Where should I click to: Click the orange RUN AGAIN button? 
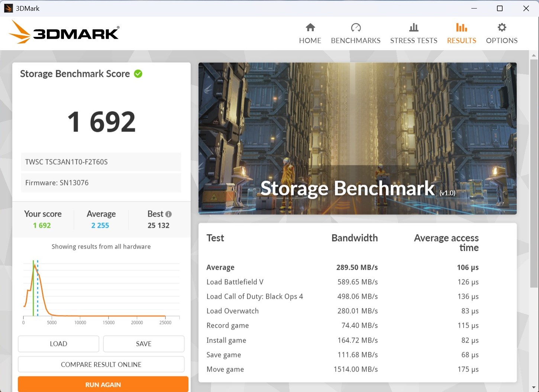coord(103,385)
